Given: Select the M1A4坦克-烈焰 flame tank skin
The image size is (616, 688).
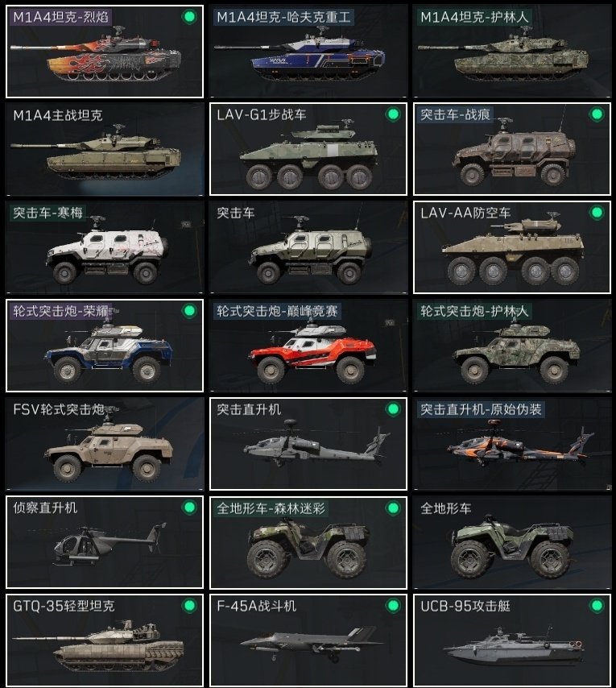Looking at the screenshot, I should tap(105, 52).
